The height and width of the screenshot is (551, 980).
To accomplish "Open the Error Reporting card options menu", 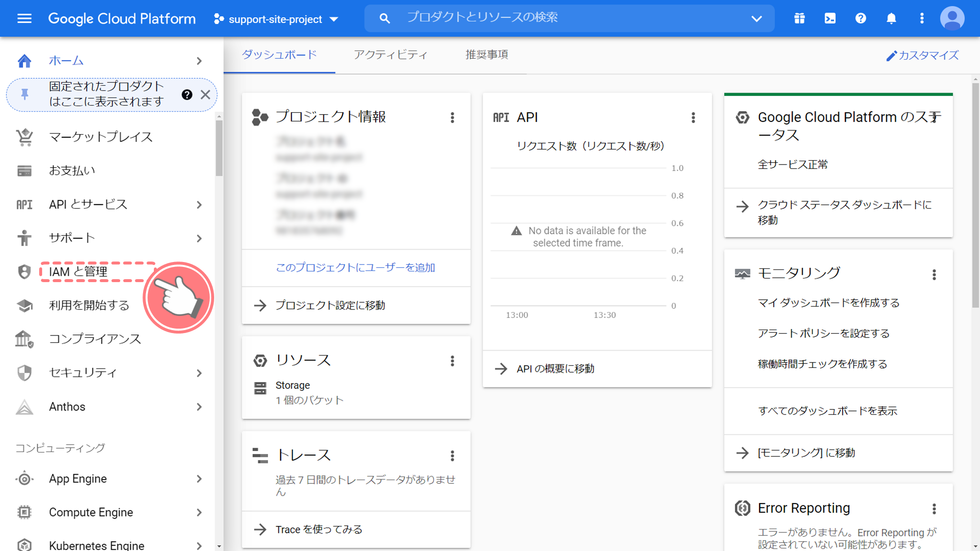I will point(934,509).
